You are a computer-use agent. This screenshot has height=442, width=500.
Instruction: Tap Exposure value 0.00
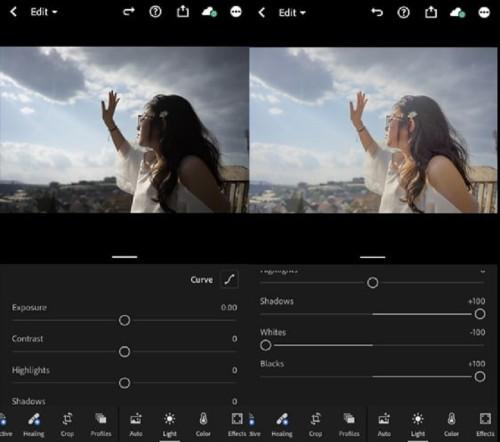(x=229, y=307)
